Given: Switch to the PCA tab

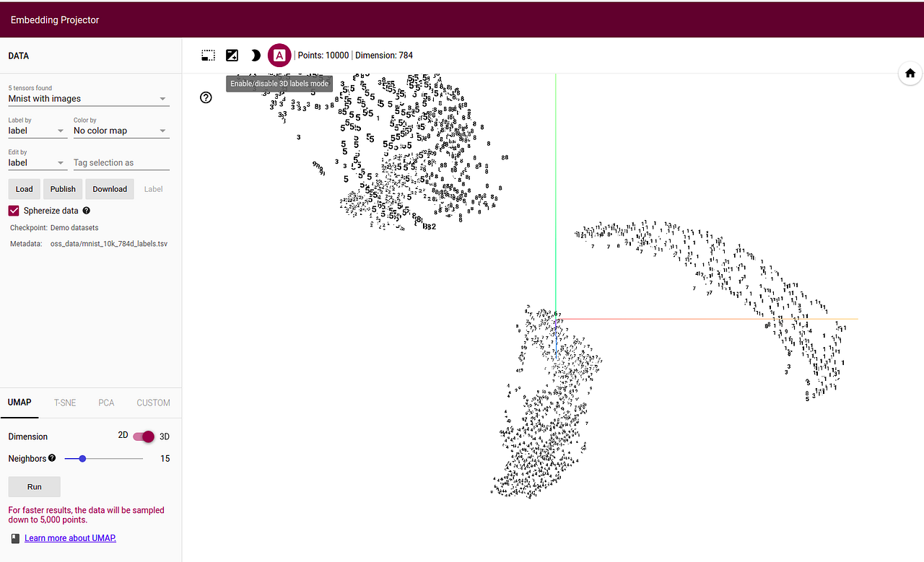Looking at the screenshot, I should 105,403.
